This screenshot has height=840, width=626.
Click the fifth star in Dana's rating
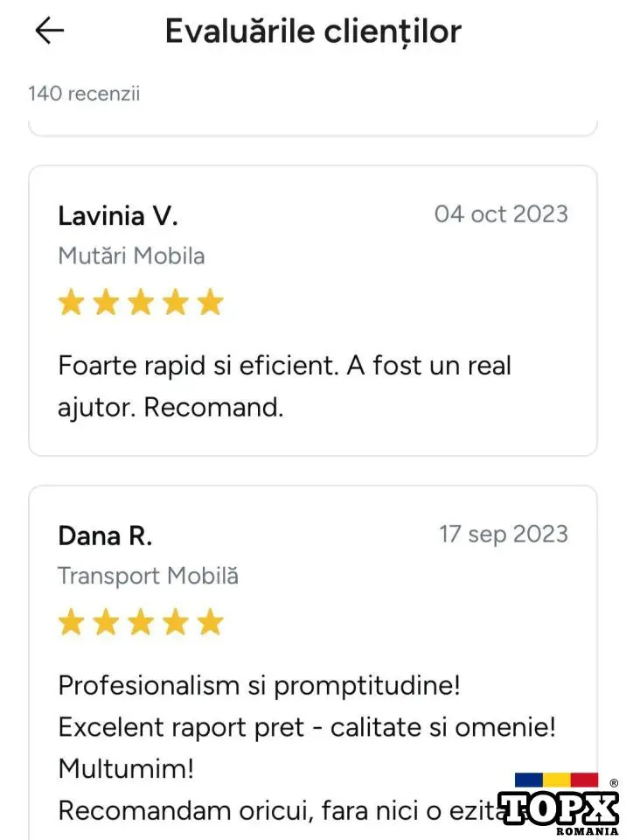point(211,623)
